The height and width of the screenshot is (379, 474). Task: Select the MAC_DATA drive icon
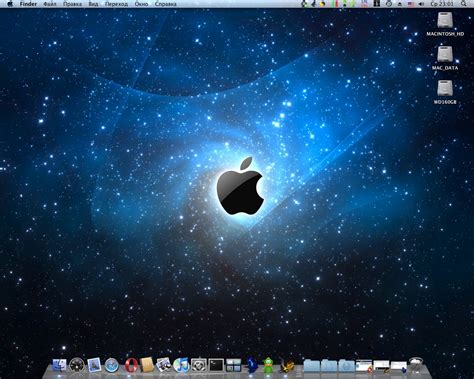coord(445,54)
